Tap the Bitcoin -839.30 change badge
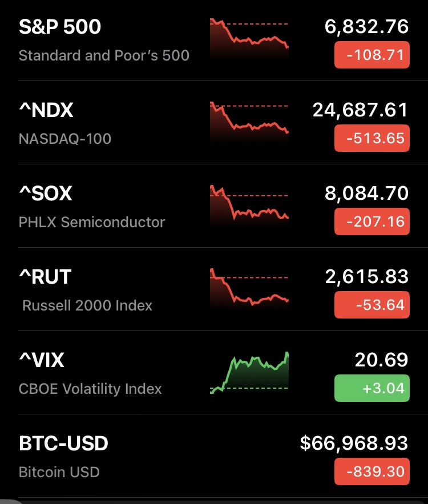Screen dimensions: 428x504 pyautogui.click(x=372, y=472)
